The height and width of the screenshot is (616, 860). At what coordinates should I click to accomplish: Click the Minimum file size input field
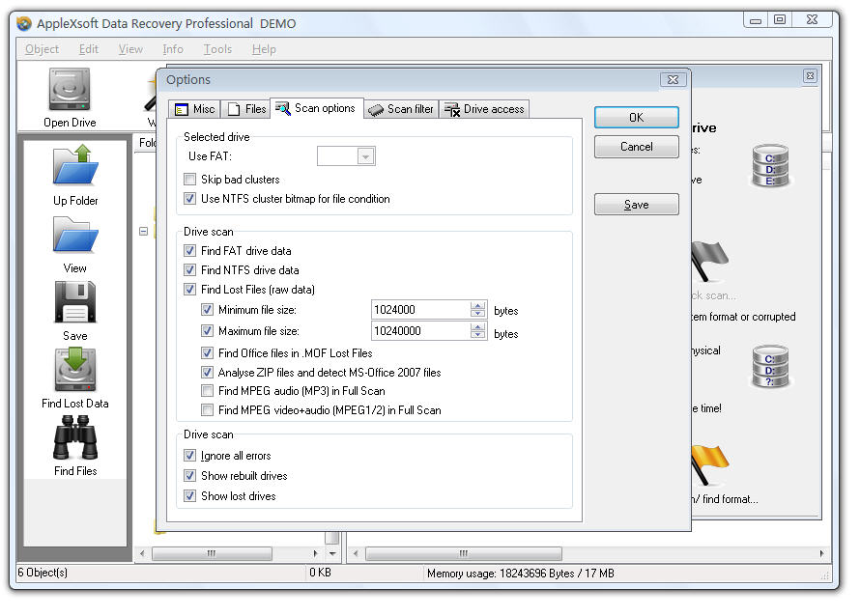click(x=420, y=310)
